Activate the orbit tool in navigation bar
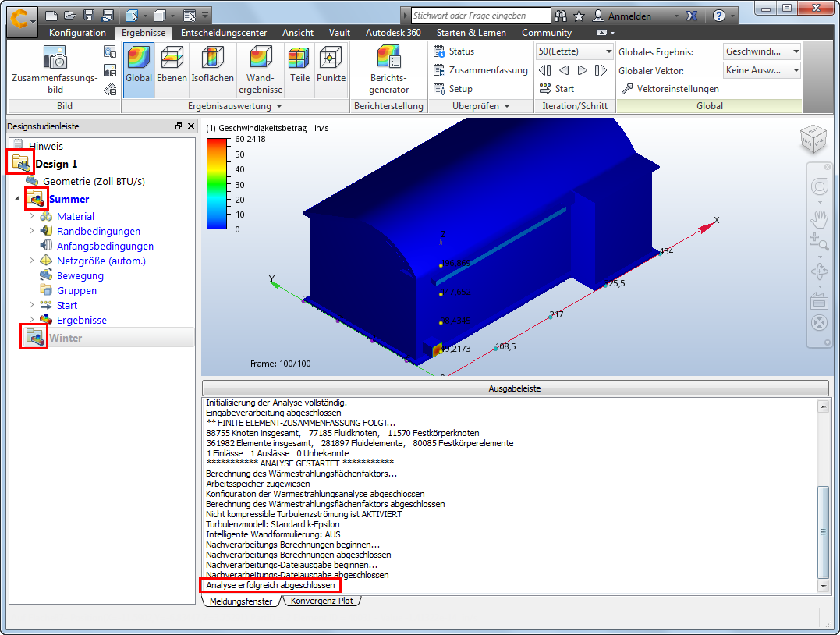Viewport: 840px width, 635px height. click(x=819, y=271)
